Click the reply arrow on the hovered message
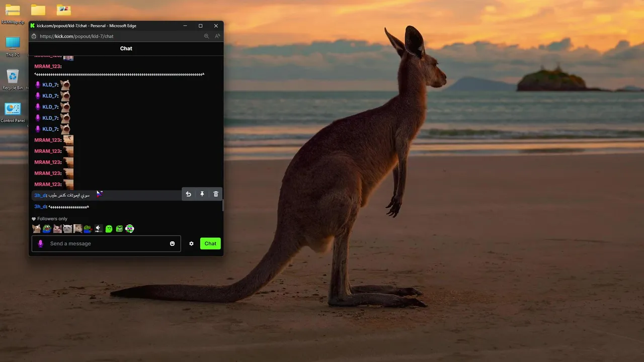Viewport: 644px width, 362px height. 188,194
